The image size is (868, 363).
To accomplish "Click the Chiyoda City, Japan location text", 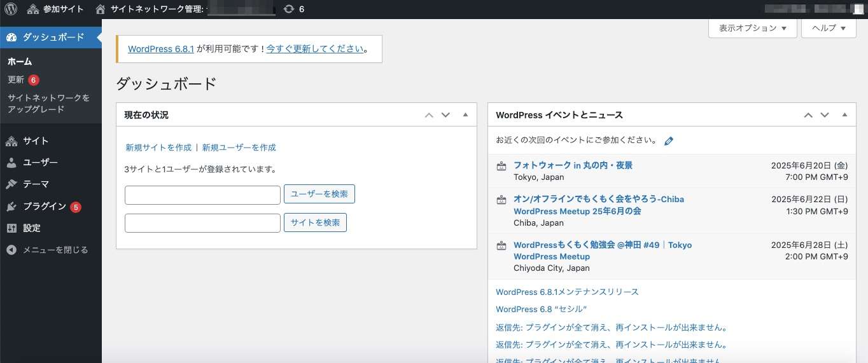I will point(552,268).
